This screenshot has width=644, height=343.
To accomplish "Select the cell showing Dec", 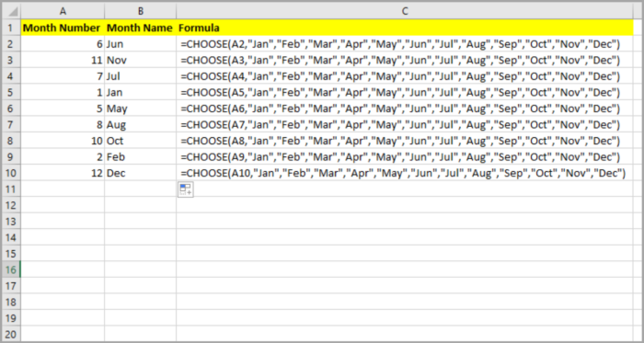I will [x=141, y=173].
